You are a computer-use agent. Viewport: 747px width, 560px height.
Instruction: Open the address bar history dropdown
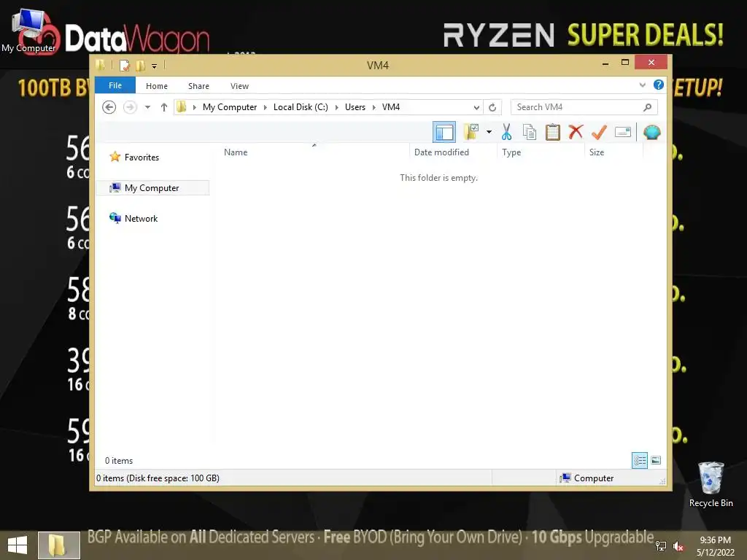[x=476, y=107]
